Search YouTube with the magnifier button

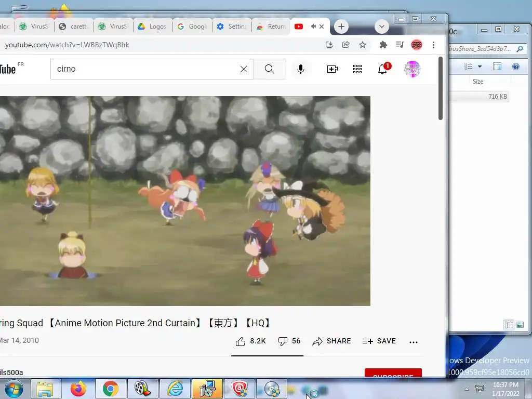[270, 69]
